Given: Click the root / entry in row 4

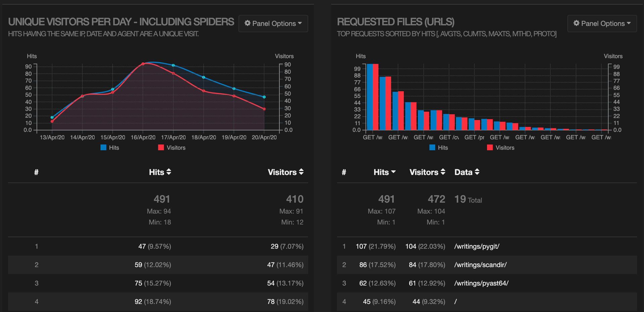Looking at the screenshot, I should coord(455,302).
